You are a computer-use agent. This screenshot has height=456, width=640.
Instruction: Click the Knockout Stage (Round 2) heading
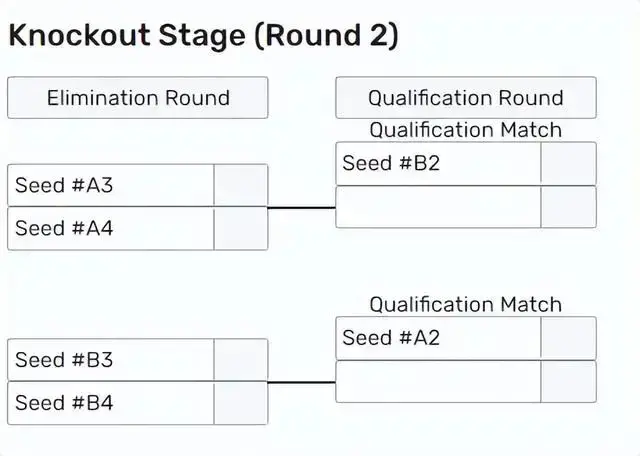coord(203,36)
